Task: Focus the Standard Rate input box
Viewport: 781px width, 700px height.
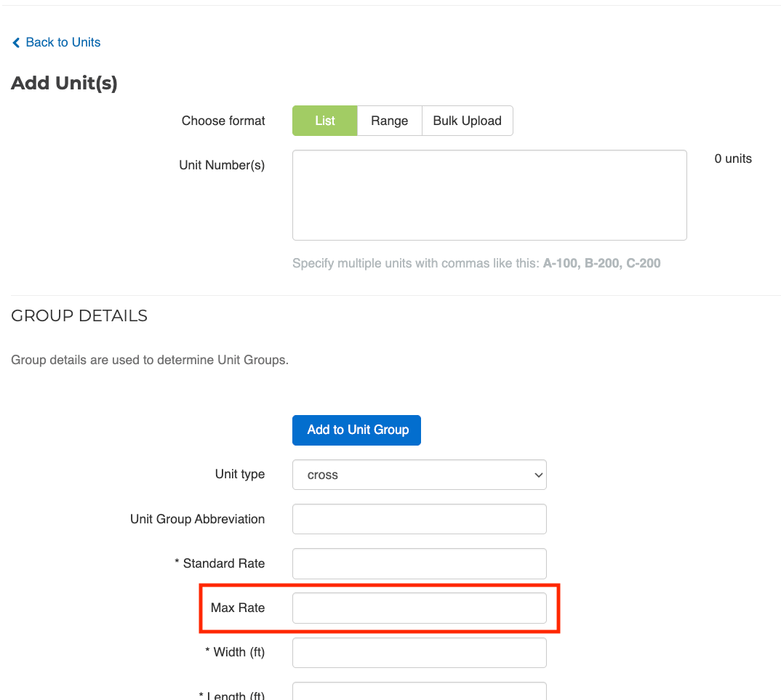Action: (x=419, y=563)
